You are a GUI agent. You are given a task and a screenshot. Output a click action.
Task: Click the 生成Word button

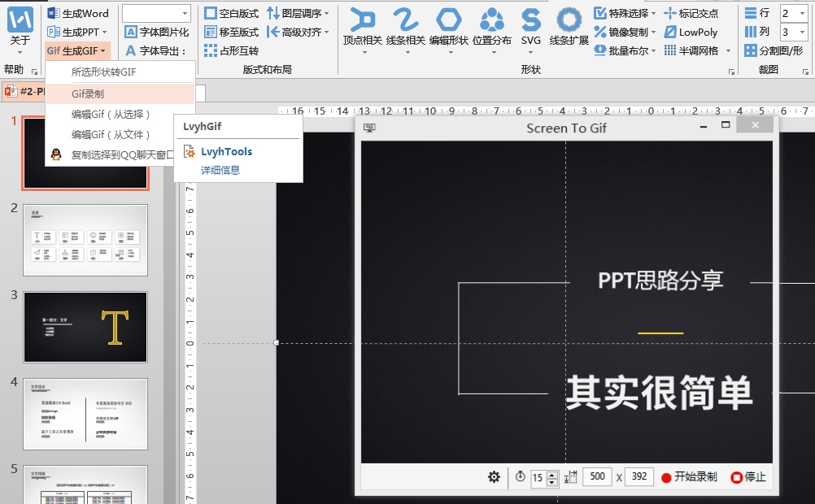(x=78, y=14)
